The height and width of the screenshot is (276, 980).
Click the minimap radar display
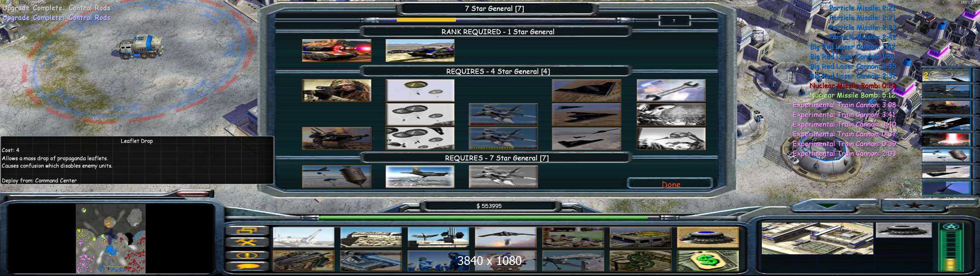(x=111, y=239)
